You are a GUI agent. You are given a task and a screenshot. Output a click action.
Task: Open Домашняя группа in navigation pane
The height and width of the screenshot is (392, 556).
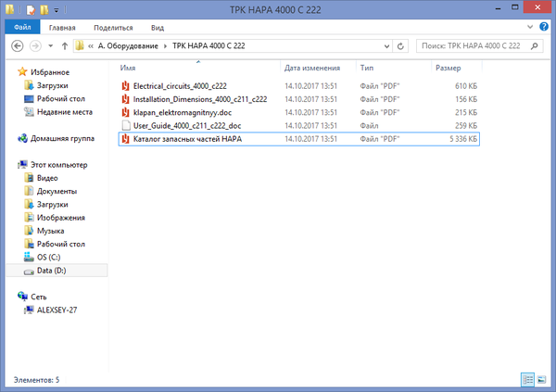(x=62, y=138)
